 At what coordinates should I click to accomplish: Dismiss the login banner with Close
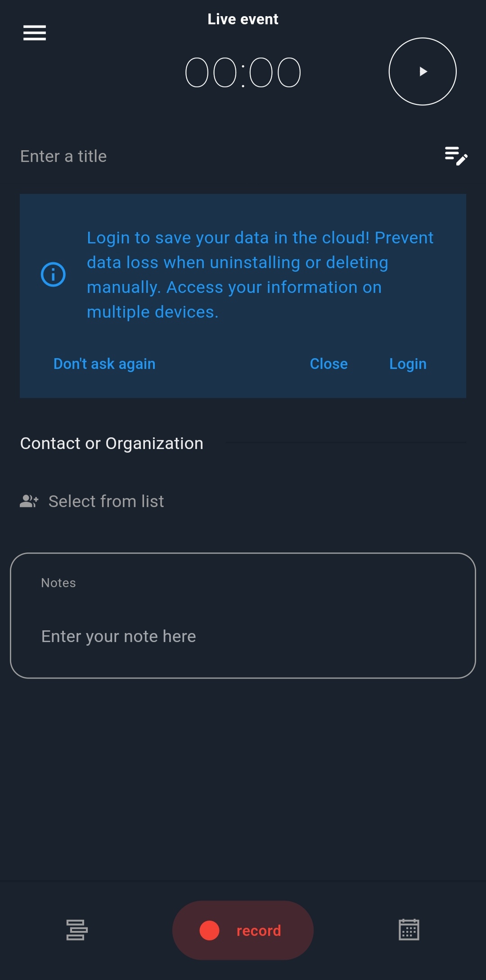tap(329, 364)
